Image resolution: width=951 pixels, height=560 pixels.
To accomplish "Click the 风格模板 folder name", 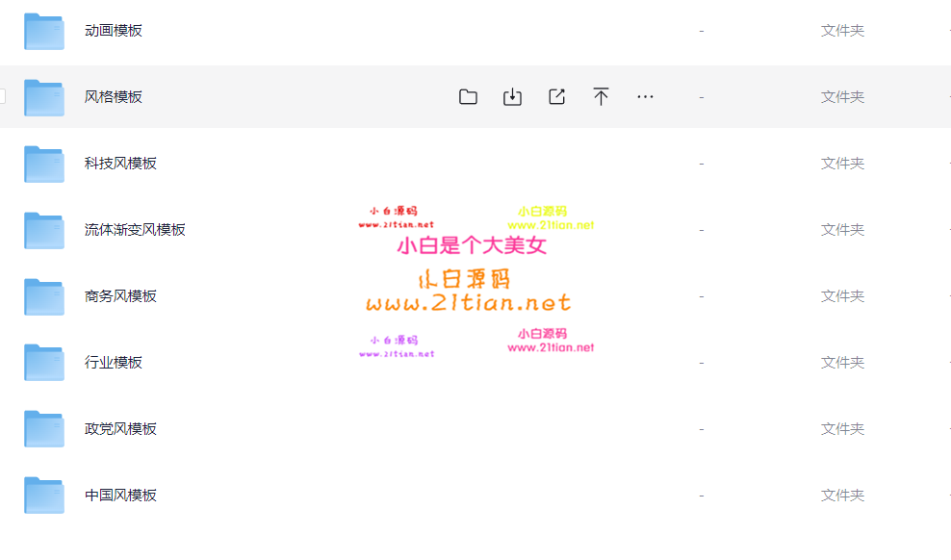I will (114, 97).
